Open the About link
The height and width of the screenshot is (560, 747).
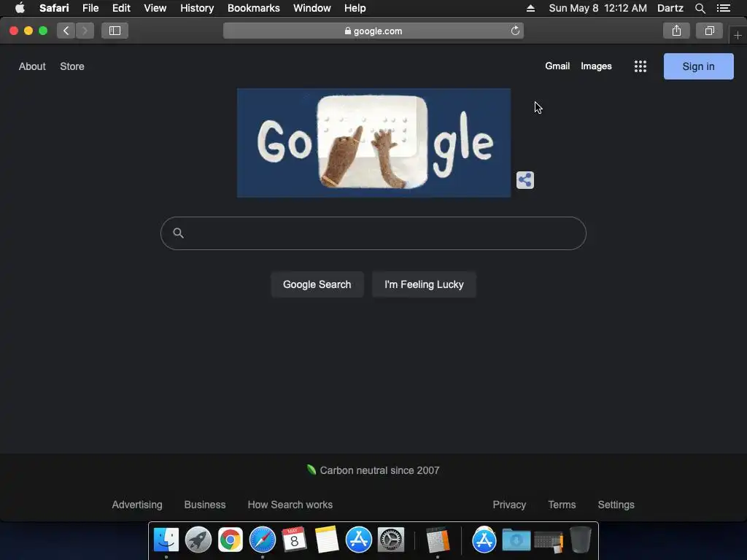(32, 66)
